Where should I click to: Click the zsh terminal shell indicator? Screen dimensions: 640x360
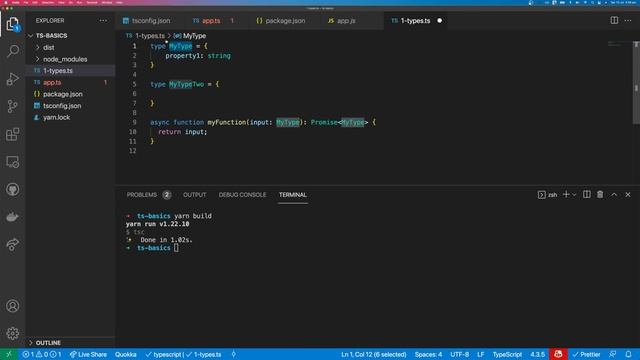[x=547, y=195]
